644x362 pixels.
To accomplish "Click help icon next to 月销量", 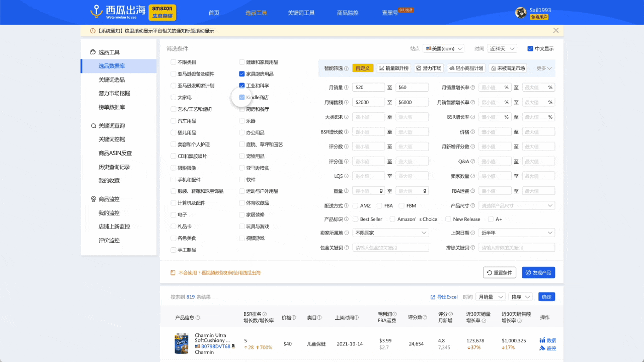I will [347, 88].
